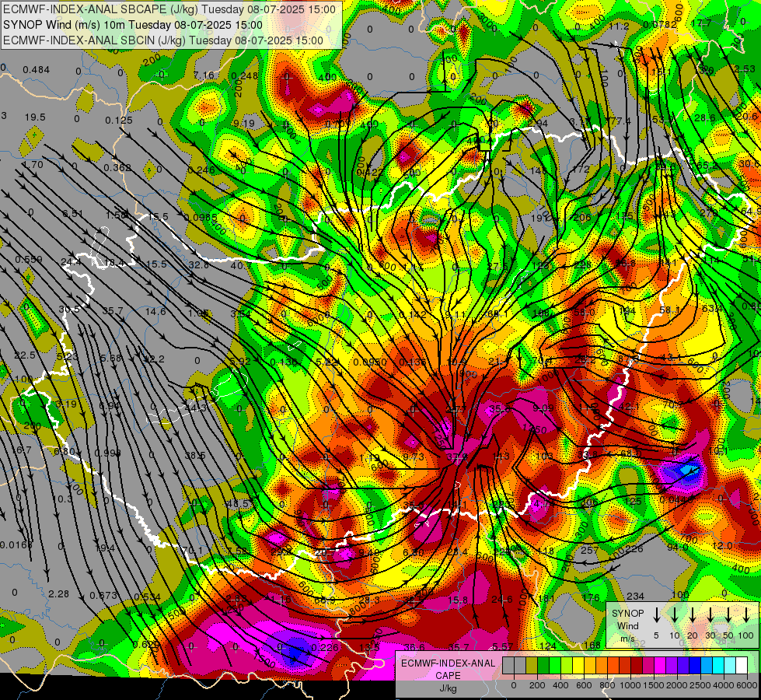Pick the pure blue swatch before 2500 tick
This screenshot has height=700, width=761.
pyautogui.click(x=695, y=666)
